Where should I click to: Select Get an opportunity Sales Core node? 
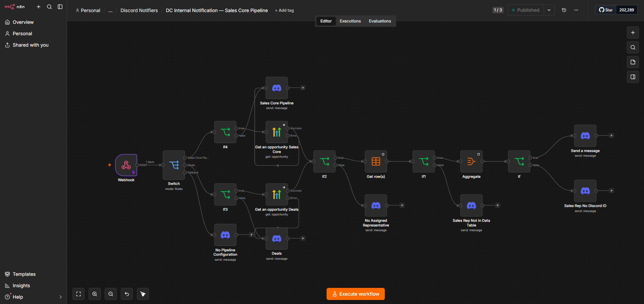[277, 132]
